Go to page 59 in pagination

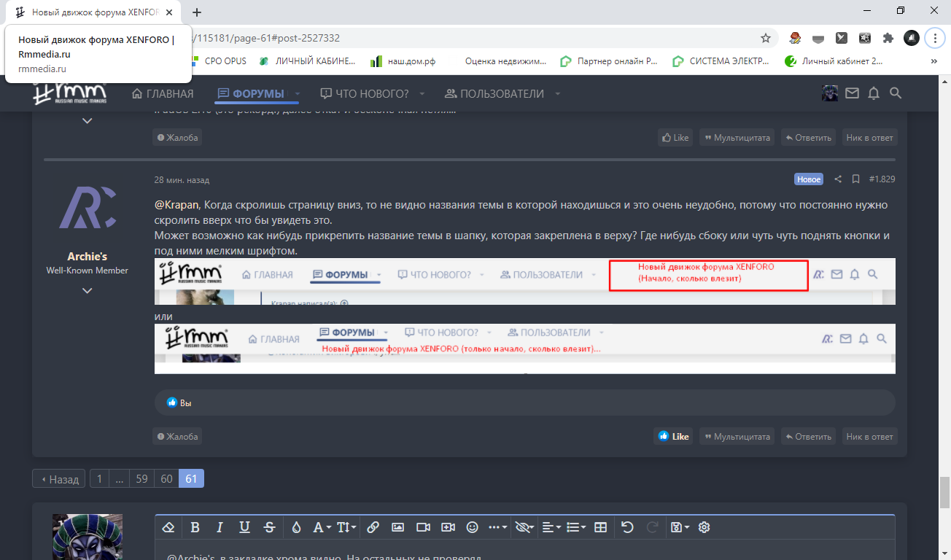[141, 479]
